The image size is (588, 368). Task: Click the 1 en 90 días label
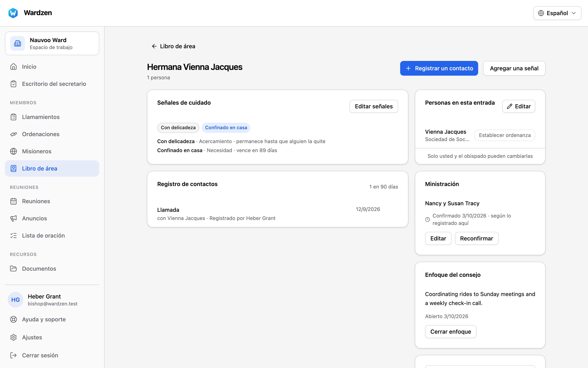[384, 187]
